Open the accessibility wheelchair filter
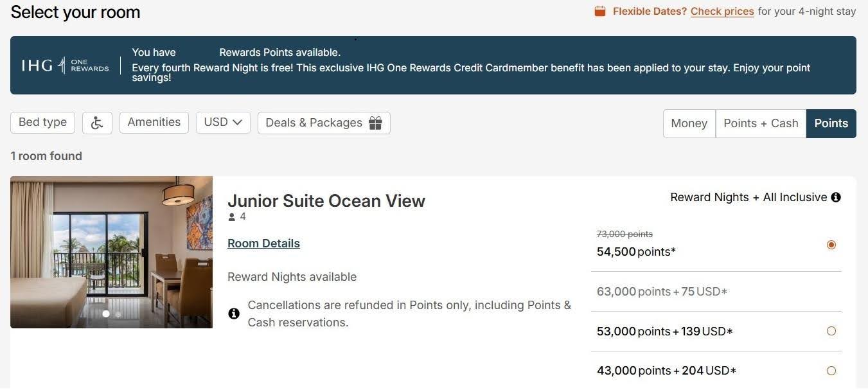Screen dimensions: 868x390 [x=97, y=123]
